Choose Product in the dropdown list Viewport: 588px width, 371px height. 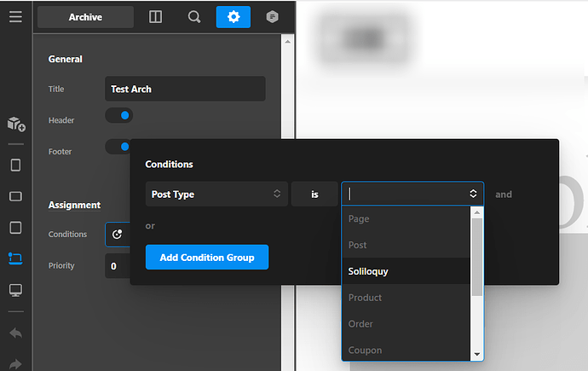pyautogui.click(x=406, y=298)
